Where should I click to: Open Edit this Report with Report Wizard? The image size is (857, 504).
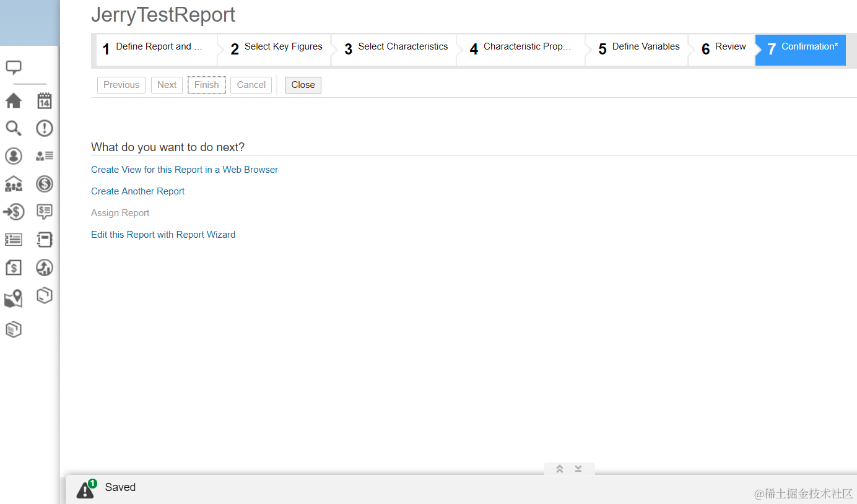(163, 235)
